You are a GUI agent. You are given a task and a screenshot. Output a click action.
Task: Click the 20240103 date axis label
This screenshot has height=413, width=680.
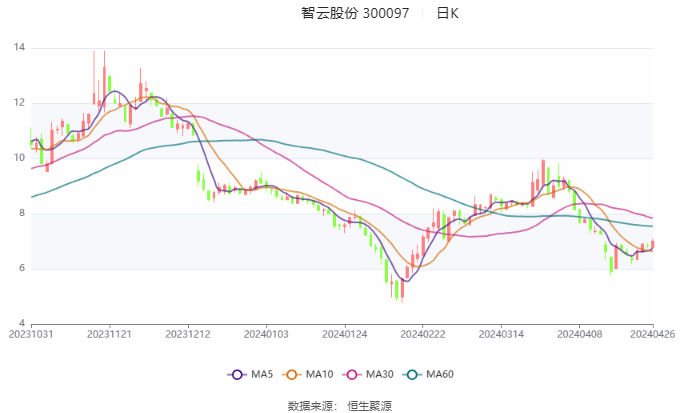[266, 334]
